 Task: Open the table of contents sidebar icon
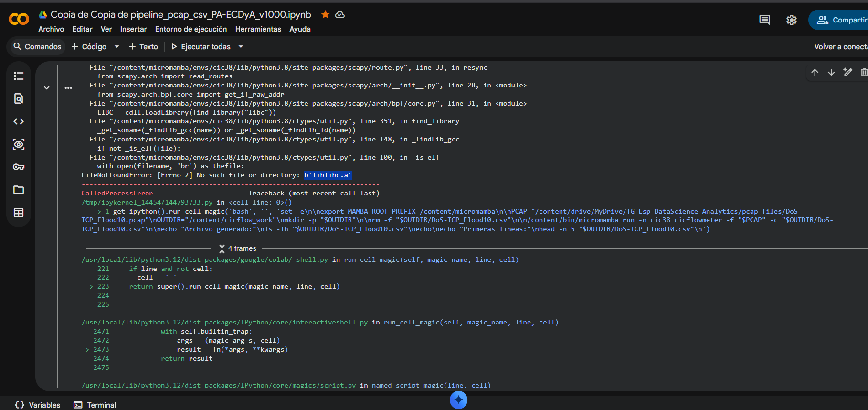click(x=19, y=76)
